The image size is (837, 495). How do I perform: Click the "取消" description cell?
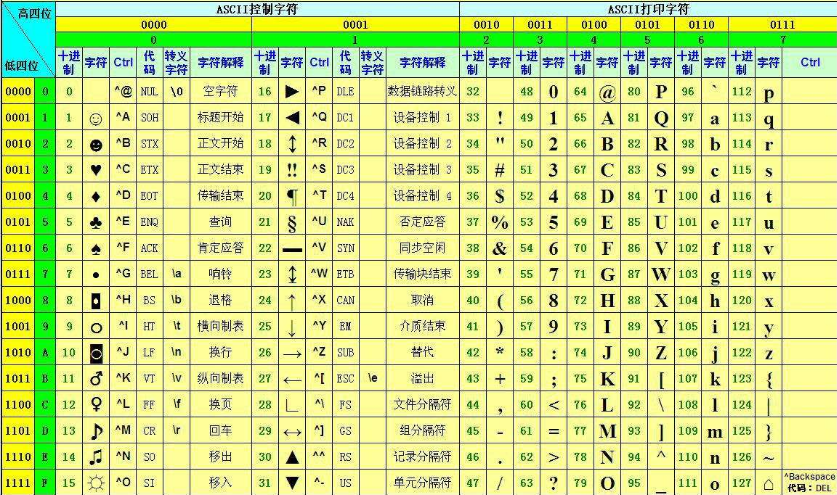(x=422, y=300)
